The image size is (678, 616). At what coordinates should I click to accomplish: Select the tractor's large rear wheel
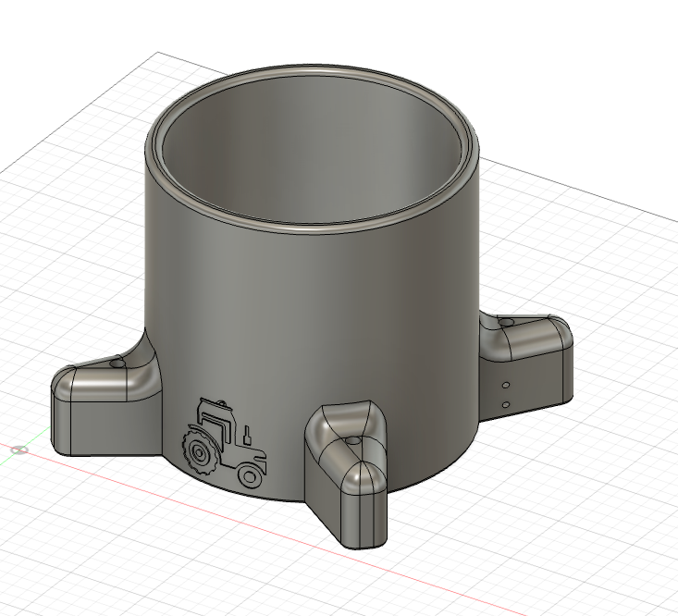pos(200,452)
